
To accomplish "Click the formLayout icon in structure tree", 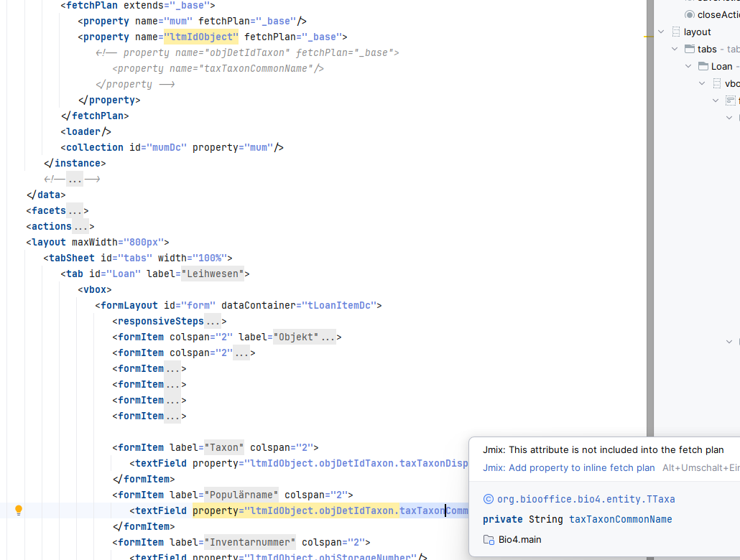I will tap(730, 101).
